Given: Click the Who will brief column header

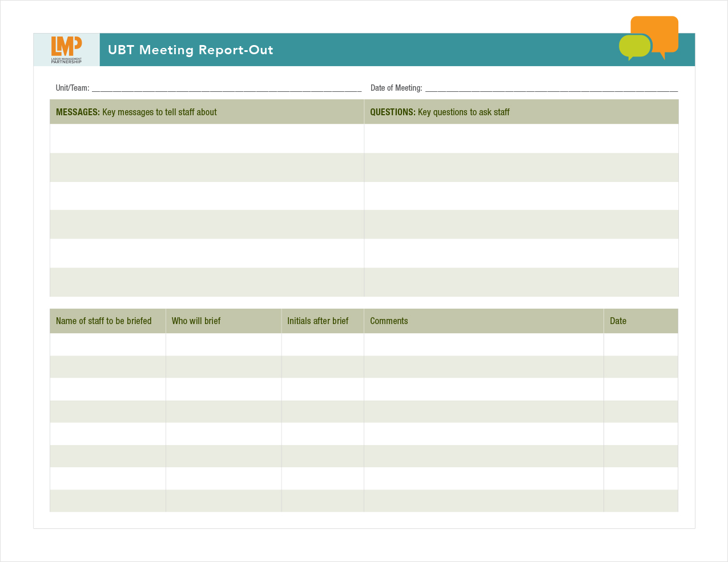Looking at the screenshot, I should [196, 321].
